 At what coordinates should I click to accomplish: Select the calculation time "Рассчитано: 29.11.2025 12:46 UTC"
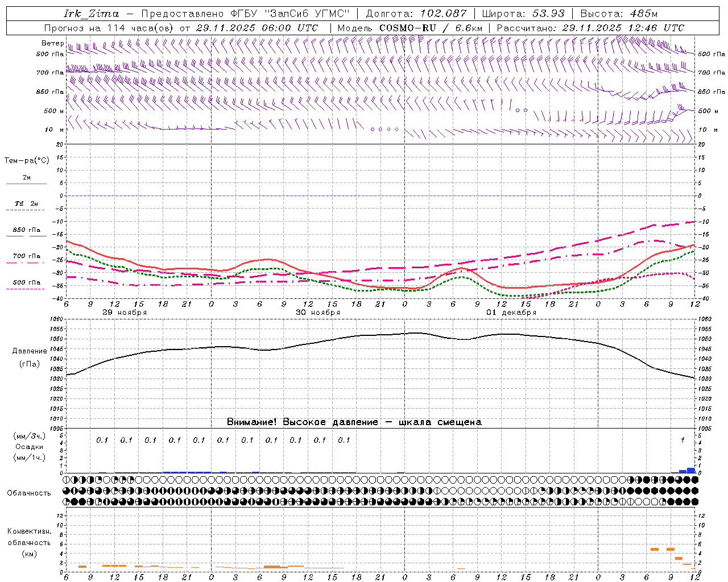[590, 28]
